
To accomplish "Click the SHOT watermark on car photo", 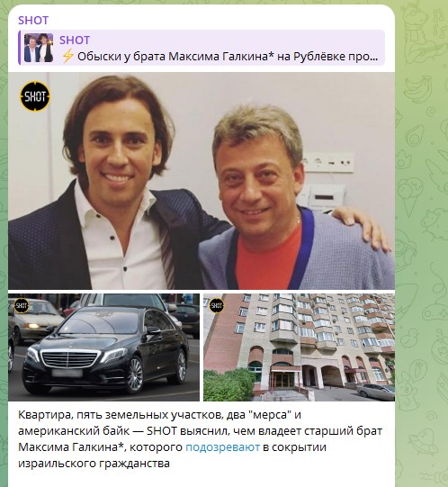I will 21,306.
